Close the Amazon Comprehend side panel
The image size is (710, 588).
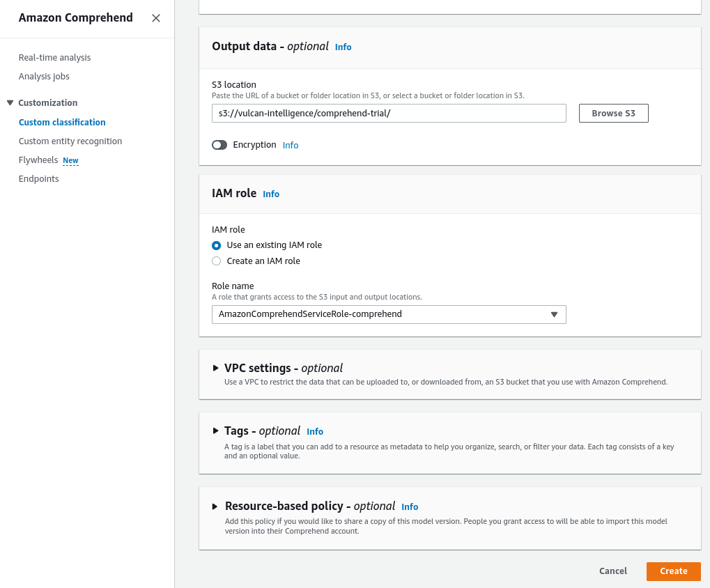pyautogui.click(x=155, y=18)
